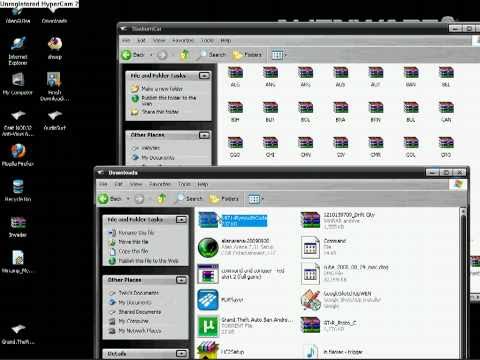Click Make a new folder link

coord(162,89)
